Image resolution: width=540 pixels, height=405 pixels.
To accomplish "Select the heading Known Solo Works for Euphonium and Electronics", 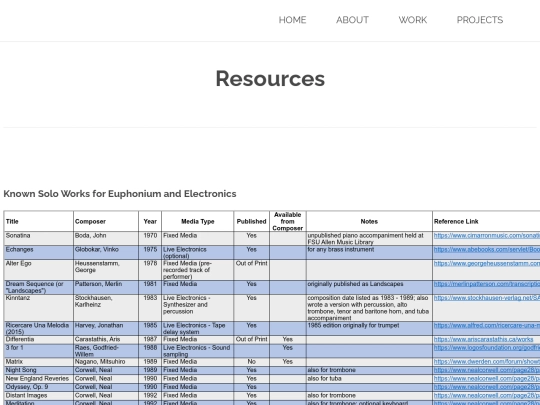I will coord(120,194).
